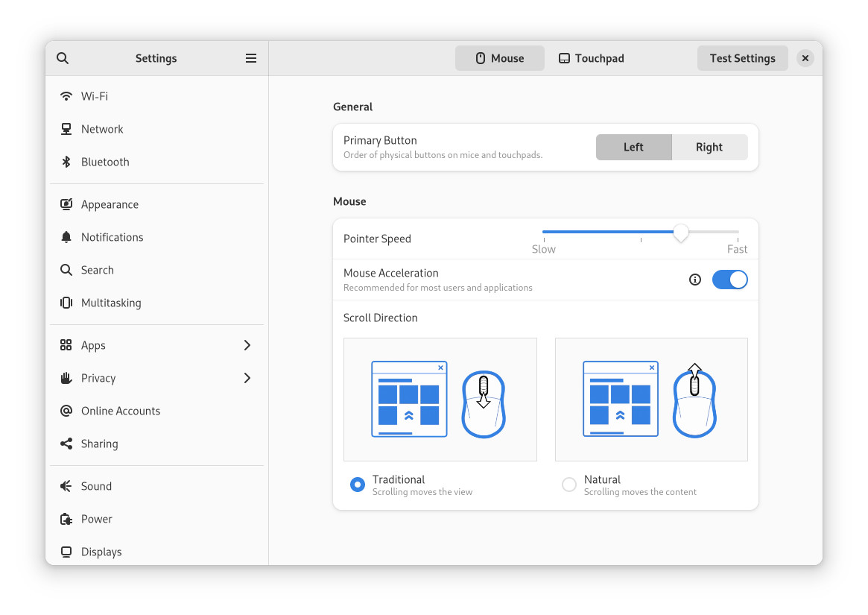This screenshot has width=868, height=615.
Task: Select the Bluetooth icon in sidebar
Action: (x=66, y=162)
